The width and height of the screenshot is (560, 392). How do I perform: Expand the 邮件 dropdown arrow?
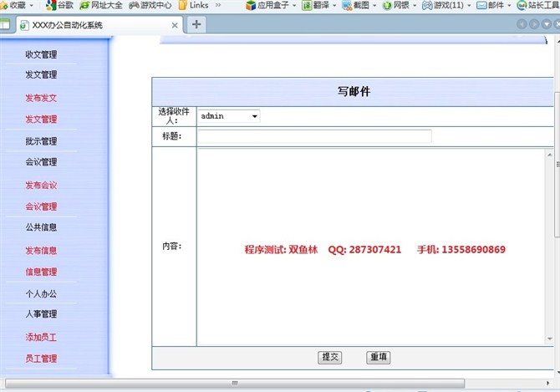click(x=509, y=5)
